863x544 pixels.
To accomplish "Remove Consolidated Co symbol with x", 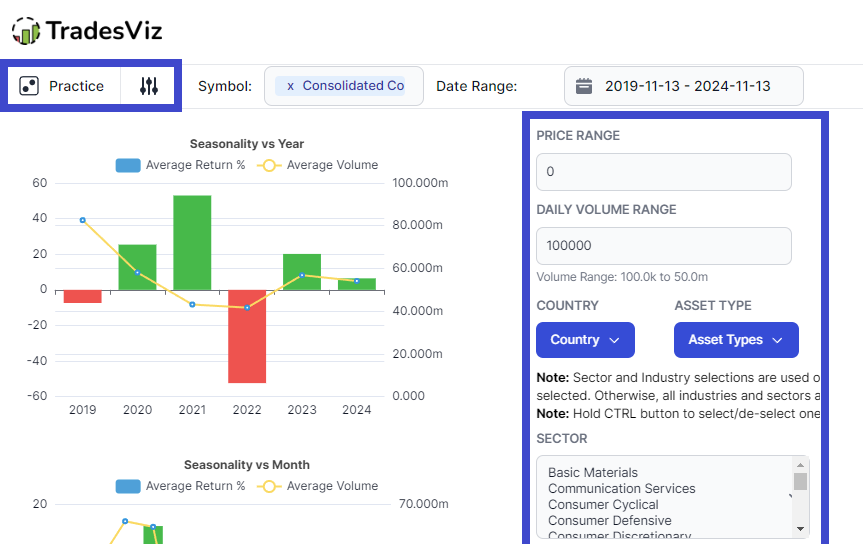I will tap(290, 86).
